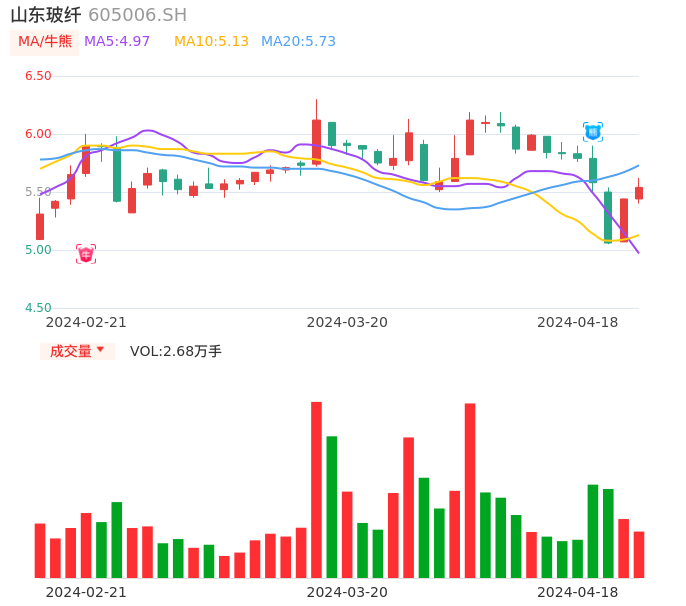Click the 6.00 price axis label
Image resolution: width=686 pixels, height=606 pixels.
38,134
